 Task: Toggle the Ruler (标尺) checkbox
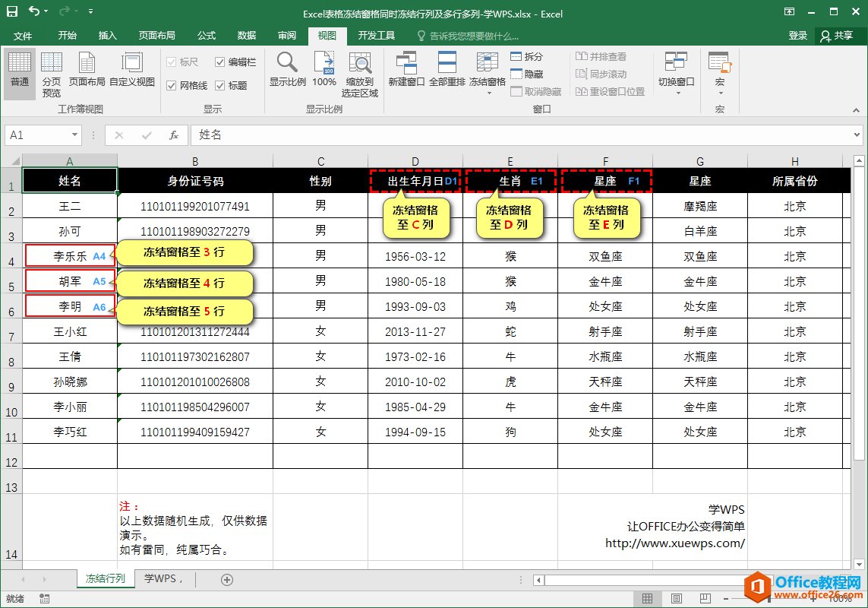click(182, 62)
